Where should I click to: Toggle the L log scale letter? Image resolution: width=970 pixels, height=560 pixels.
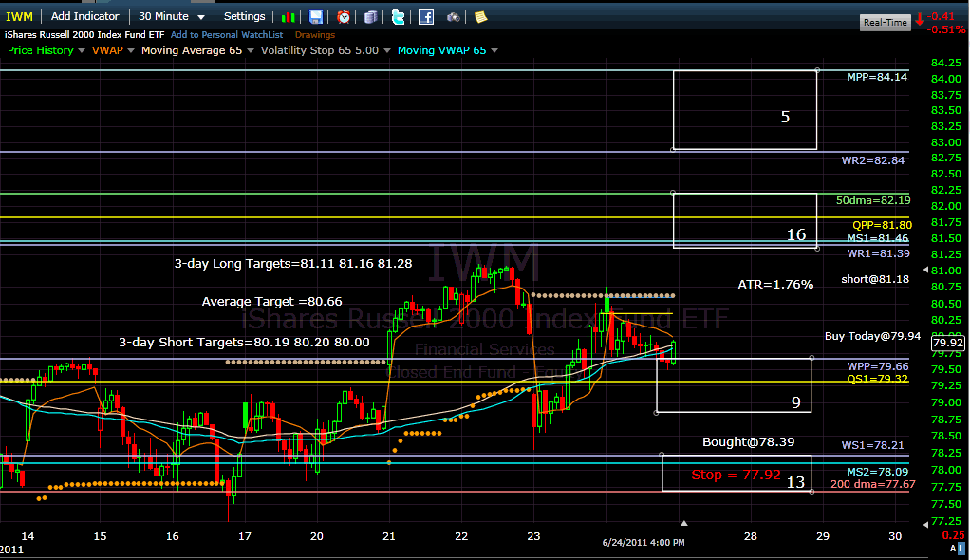click(x=961, y=549)
